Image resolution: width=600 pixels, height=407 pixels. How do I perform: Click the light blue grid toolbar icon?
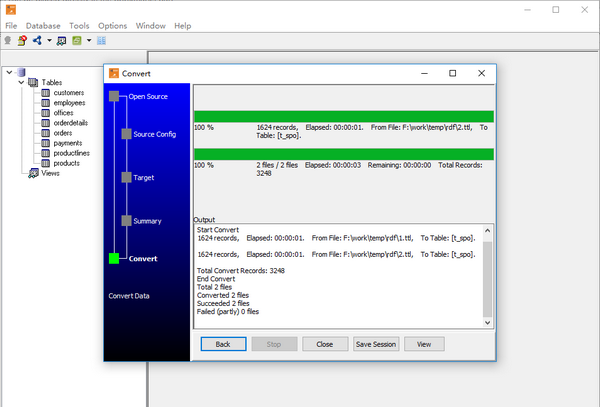pos(101,40)
